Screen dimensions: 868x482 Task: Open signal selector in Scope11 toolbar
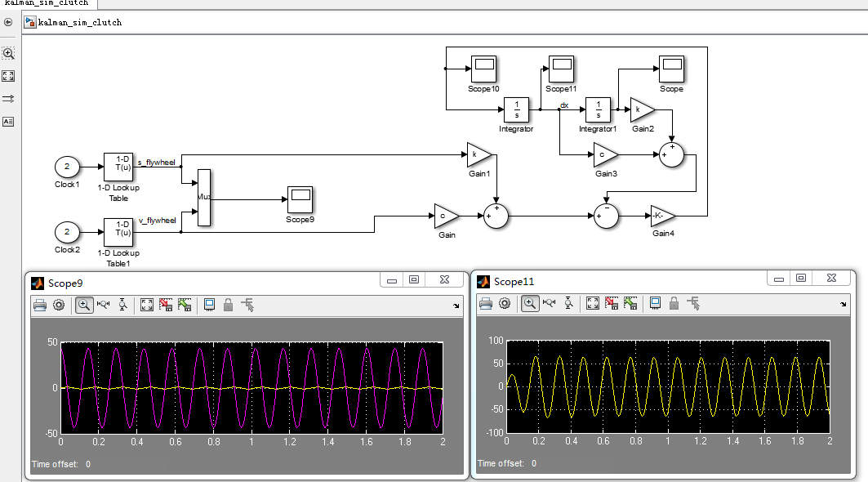point(693,303)
